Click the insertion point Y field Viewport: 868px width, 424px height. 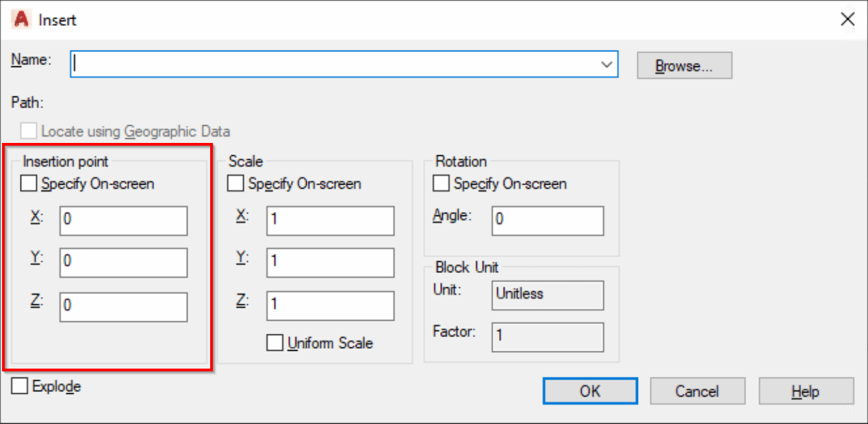coord(123,263)
